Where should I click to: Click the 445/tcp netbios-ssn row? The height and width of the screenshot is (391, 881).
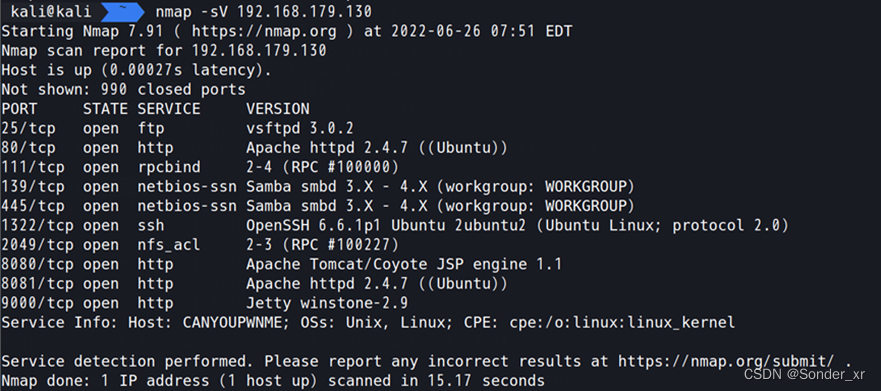coord(318,206)
